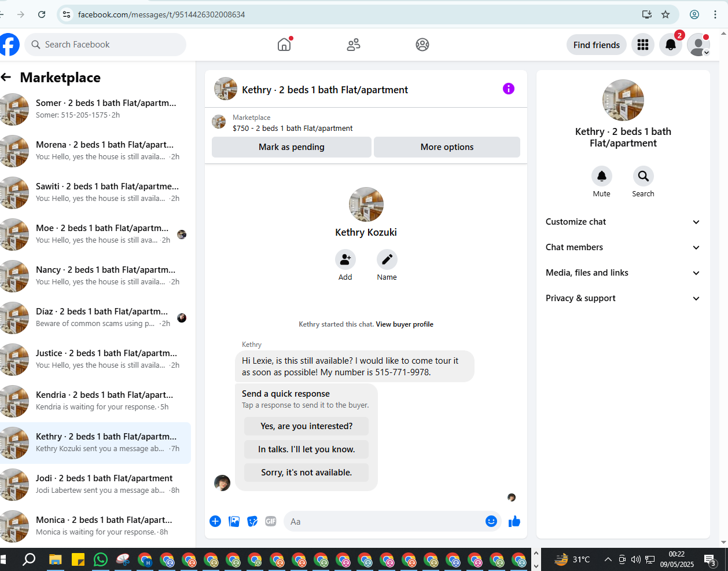The image size is (728, 571).
Task: Click Kethry Kozuki profile picture in chat
Action: (x=366, y=204)
